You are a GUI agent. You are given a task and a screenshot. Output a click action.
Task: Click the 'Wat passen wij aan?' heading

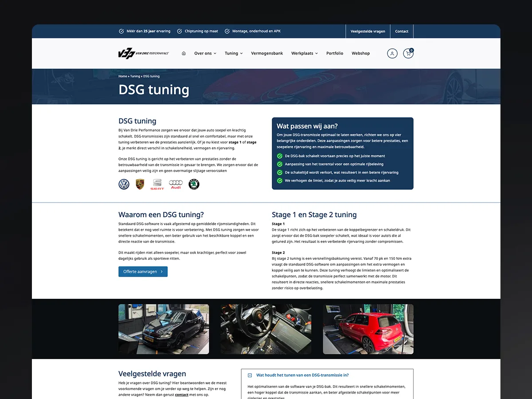(307, 126)
